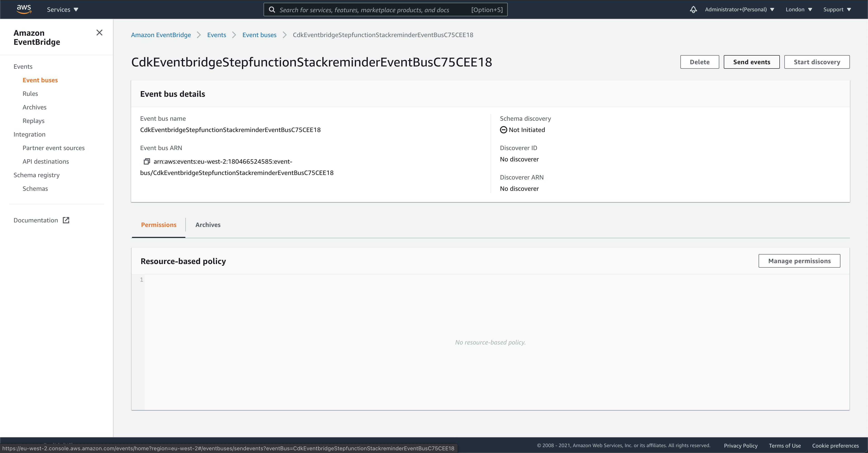Image resolution: width=868 pixels, height=453 pixels.
Task: Click the Delete button
Action: click(700, 62)
